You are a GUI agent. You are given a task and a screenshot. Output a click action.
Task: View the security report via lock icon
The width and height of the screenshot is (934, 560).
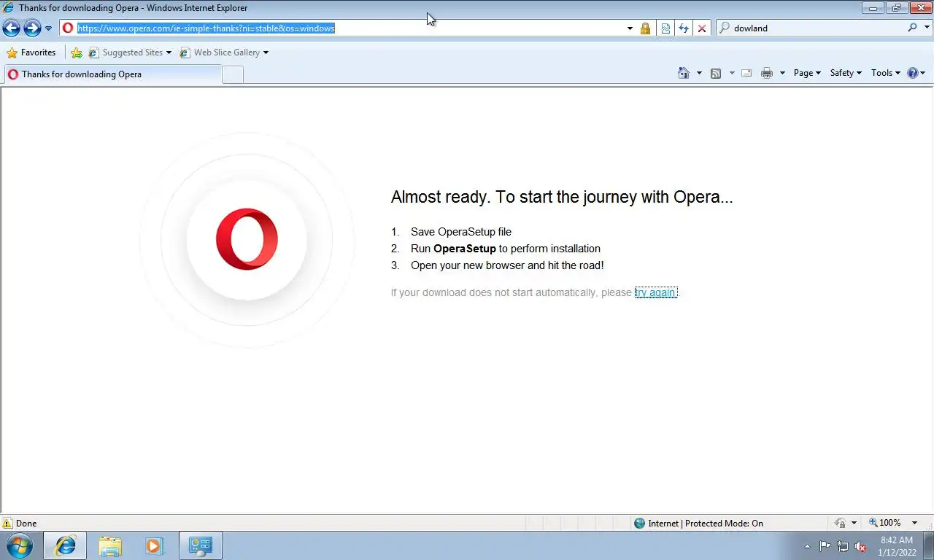(x=645, y=28)
